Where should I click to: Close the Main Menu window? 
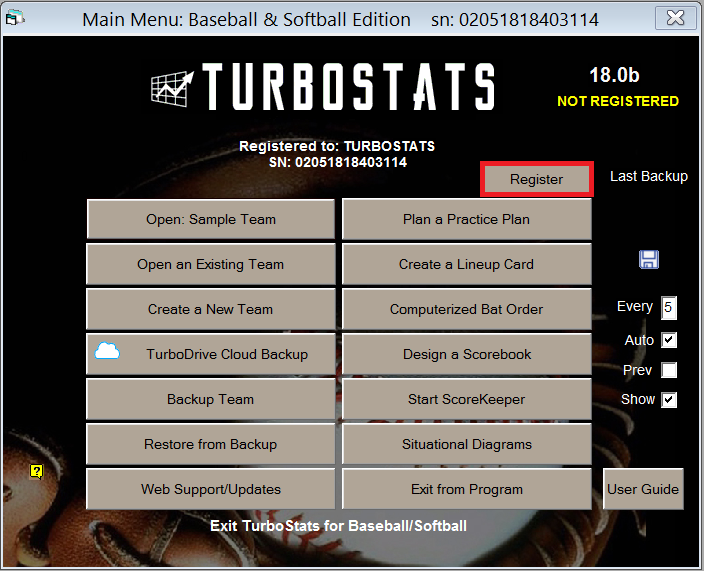click(676, 18)
